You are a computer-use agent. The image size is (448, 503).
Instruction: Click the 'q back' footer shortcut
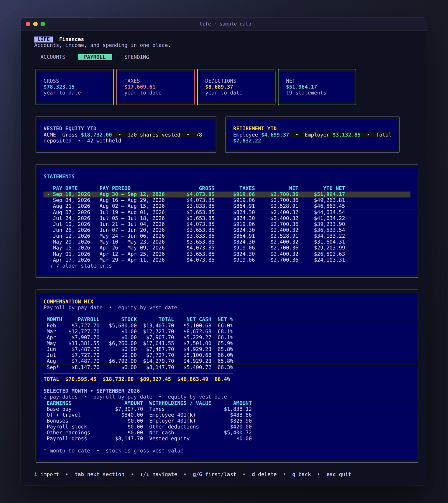tap(302, 474)
